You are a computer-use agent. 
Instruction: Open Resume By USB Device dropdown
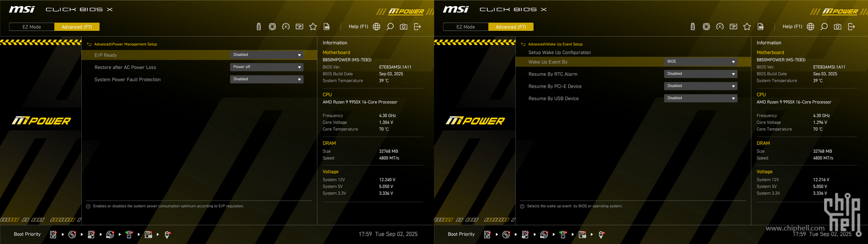(x=701, y=98)
